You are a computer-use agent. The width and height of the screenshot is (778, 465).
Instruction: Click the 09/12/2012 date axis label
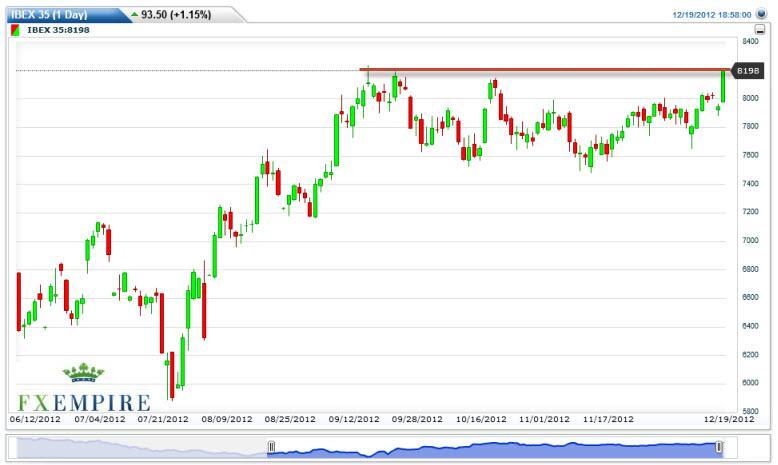(355, 420)
